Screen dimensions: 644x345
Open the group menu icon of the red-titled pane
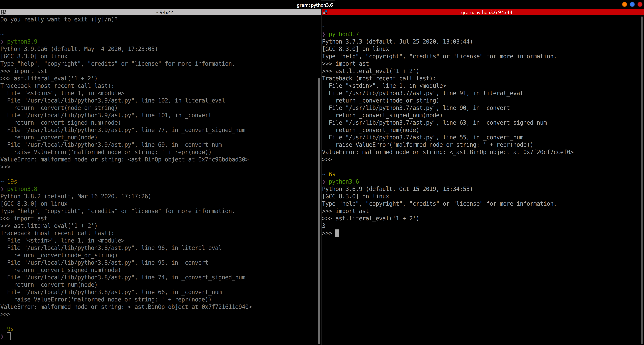[x=325, y=12]
